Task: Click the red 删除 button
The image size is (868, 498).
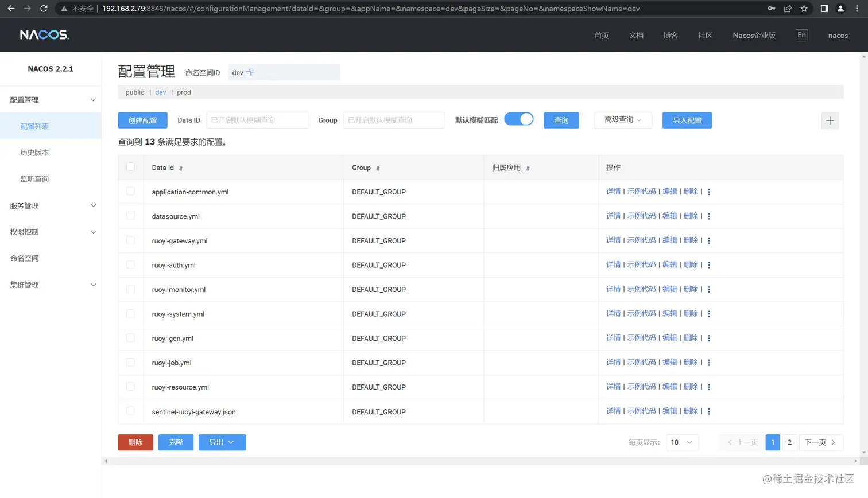Action: click(x=135, y=442)
